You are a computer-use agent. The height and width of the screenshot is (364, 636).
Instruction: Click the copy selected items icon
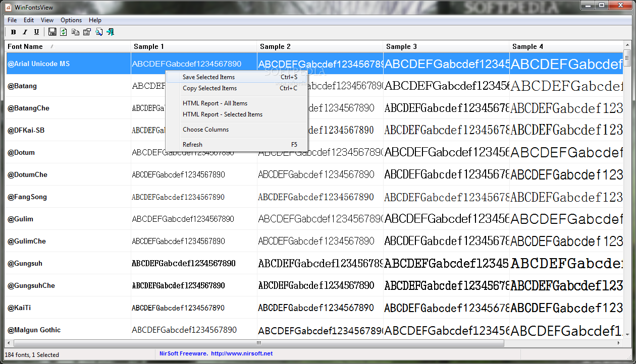coord(75,32)
